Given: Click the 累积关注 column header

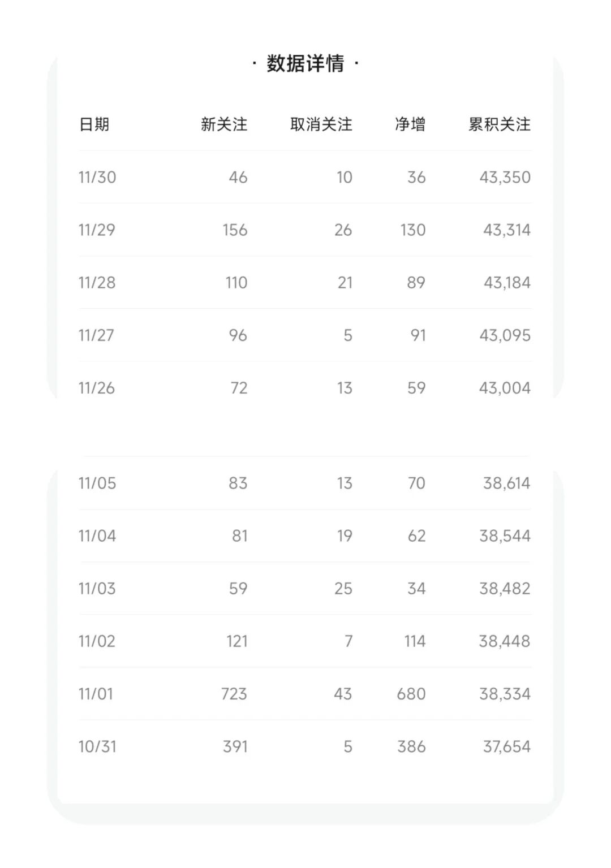Looking at the screenshot, I should point(500,124).
